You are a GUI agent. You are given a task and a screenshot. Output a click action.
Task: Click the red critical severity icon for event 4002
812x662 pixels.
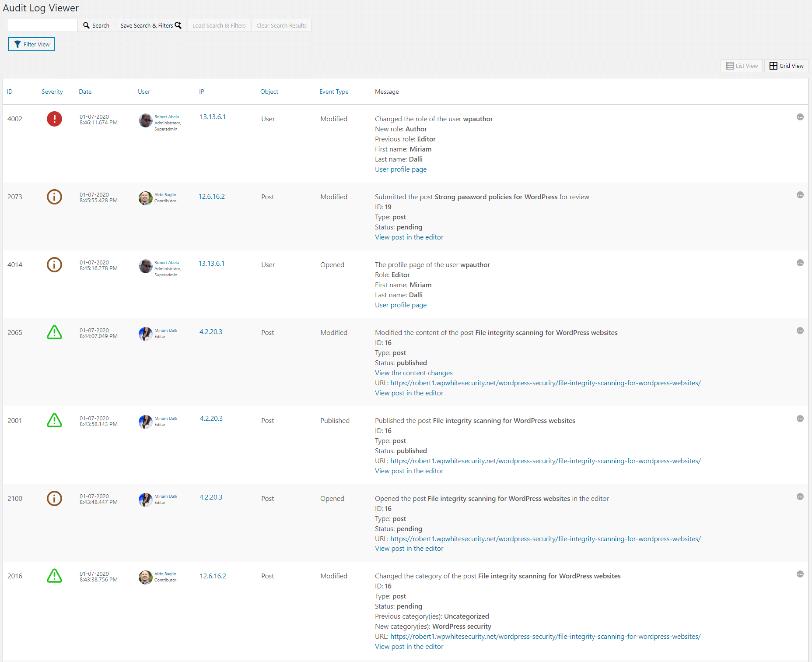click(x=54, y=119)
